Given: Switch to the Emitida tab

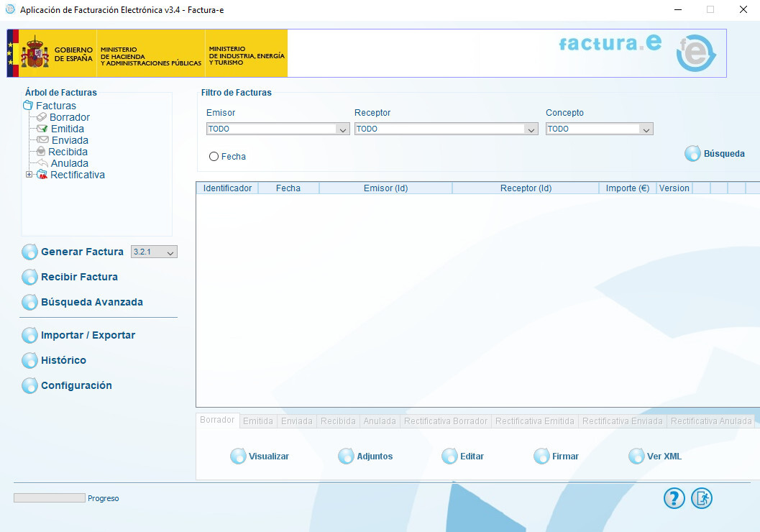Looking at the screenshot, I should (257, 421).
